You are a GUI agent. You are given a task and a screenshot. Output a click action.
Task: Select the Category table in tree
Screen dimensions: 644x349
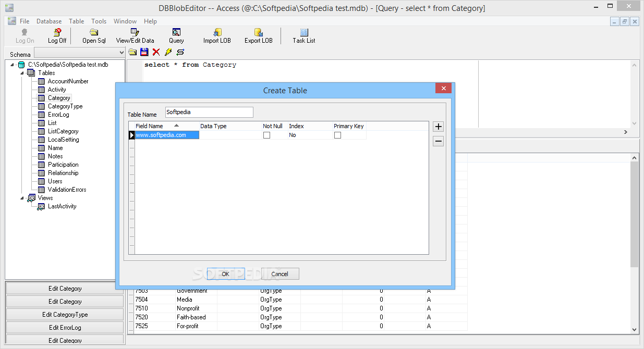pyautogui.click(x=59, y=98)
